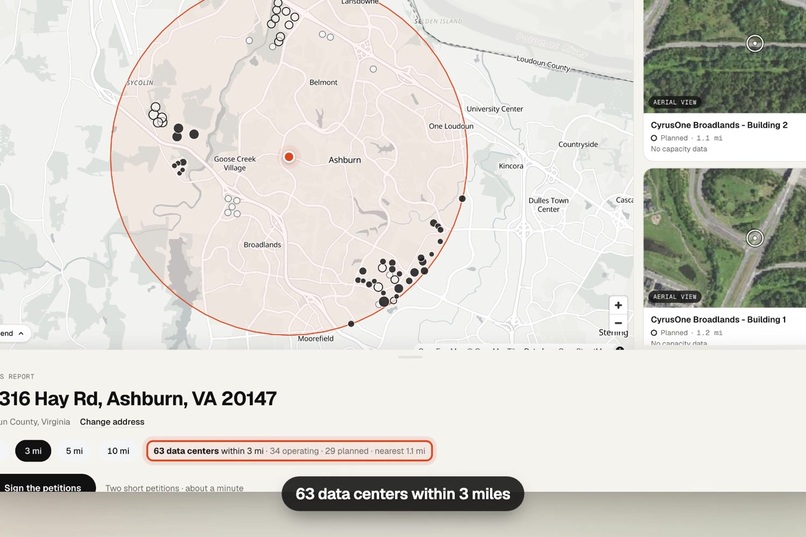Grab the report panel drag handle
The width and height of the screenshot is (806, 537).
coord(410,357)
